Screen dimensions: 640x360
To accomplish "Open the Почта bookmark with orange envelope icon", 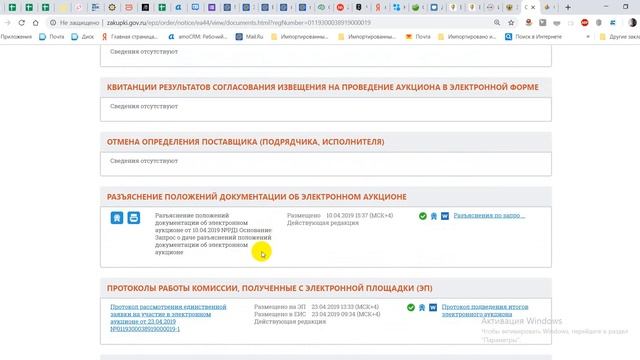I will [418, 37].
